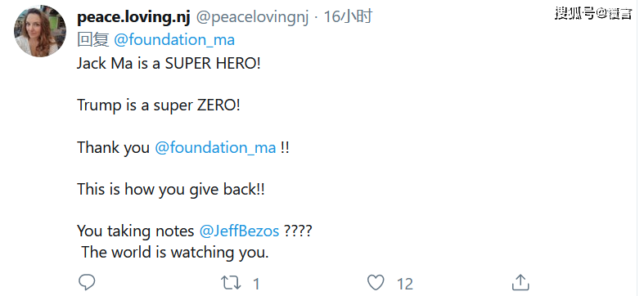Open the user's profile avatar photo
Image resolution: width=644 pixels, height=296 pixels.
40,31
